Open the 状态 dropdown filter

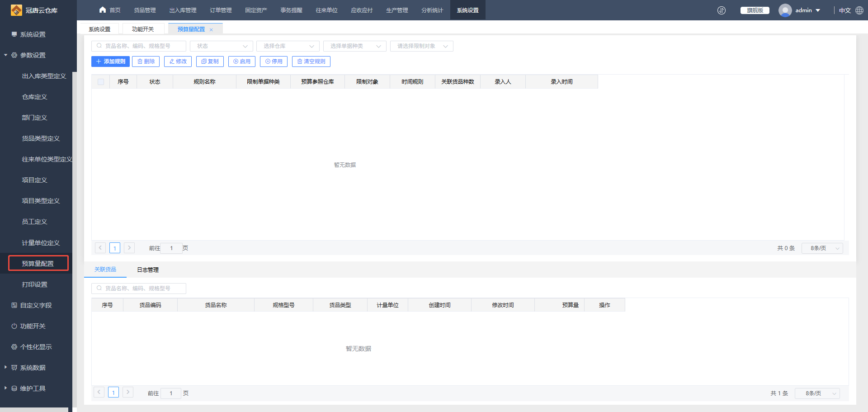pyautogui.click(x=222, y=46)
